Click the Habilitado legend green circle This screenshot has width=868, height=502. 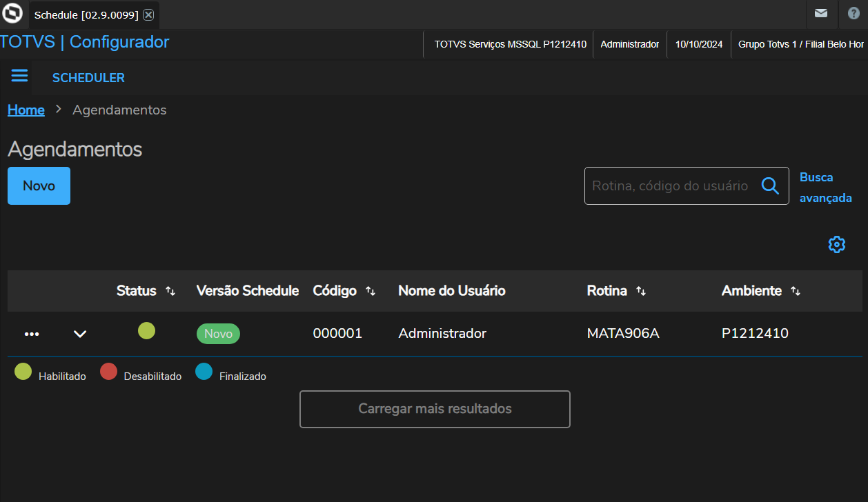point(23,372)
